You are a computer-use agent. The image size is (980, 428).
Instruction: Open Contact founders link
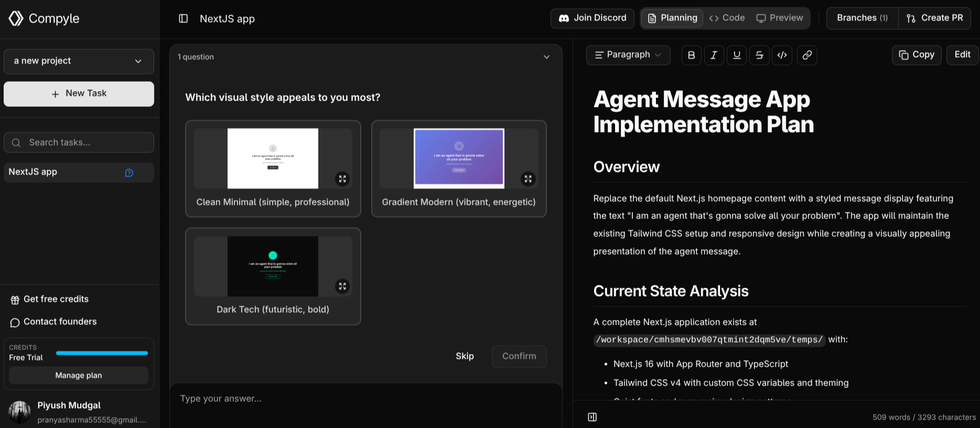click(53, 322)
